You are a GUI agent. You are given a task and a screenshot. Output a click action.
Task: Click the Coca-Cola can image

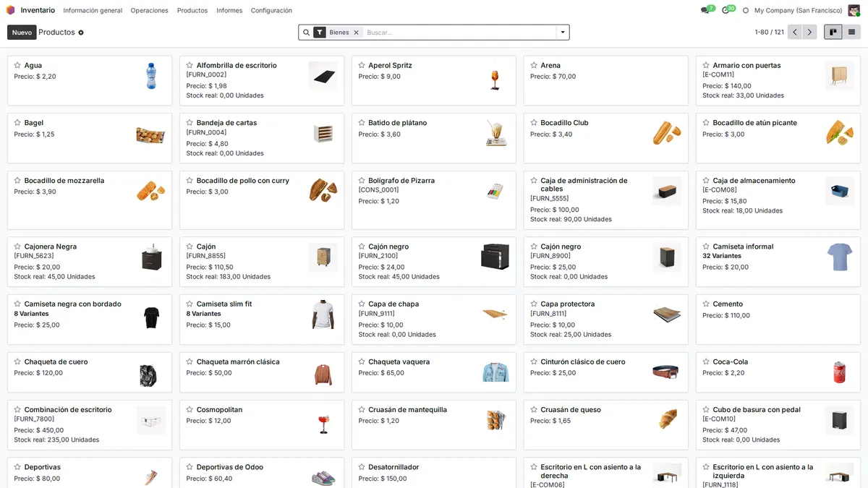coord(839,372)
